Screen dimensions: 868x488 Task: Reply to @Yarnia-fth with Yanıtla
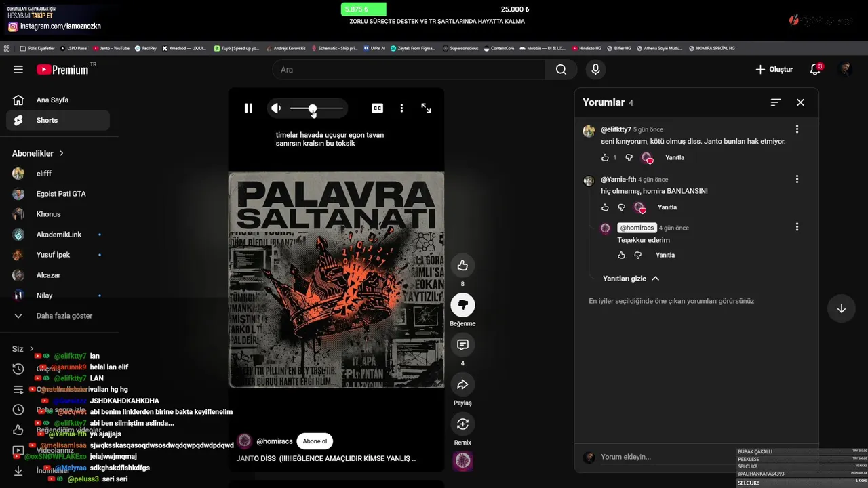667,207
